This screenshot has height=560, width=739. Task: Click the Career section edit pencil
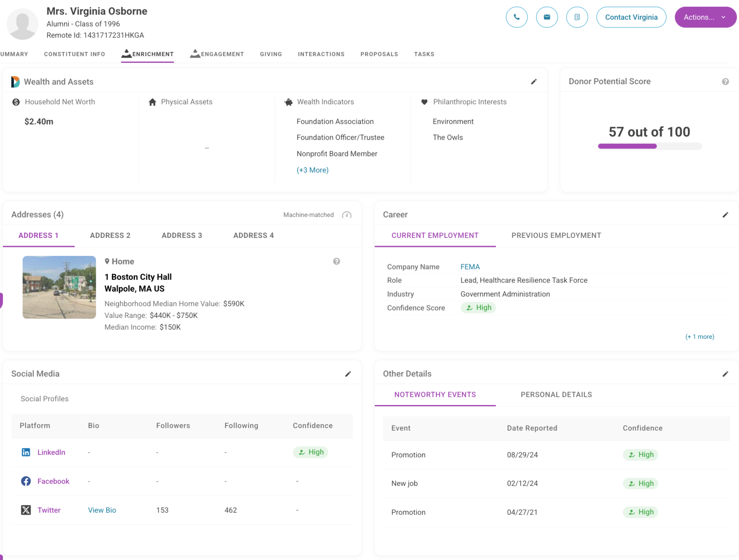click(725, 215)
